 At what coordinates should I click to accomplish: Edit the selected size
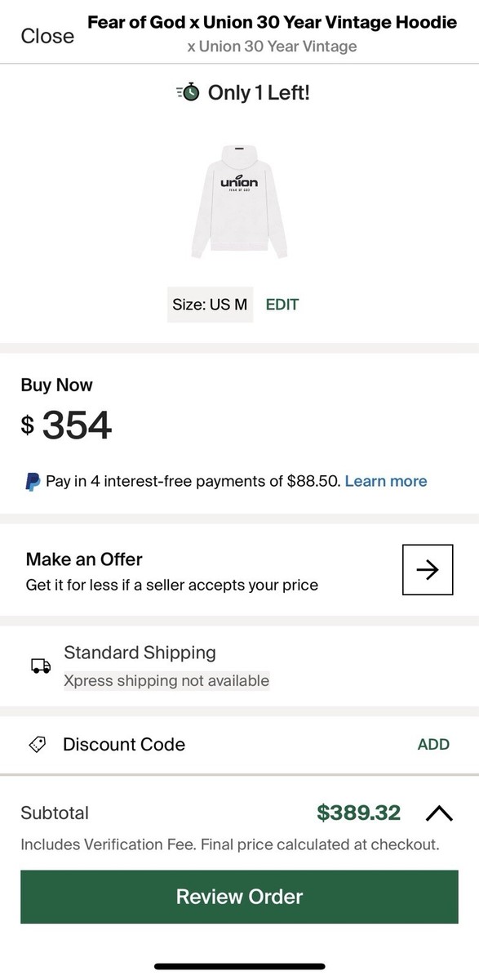point(282,305)
